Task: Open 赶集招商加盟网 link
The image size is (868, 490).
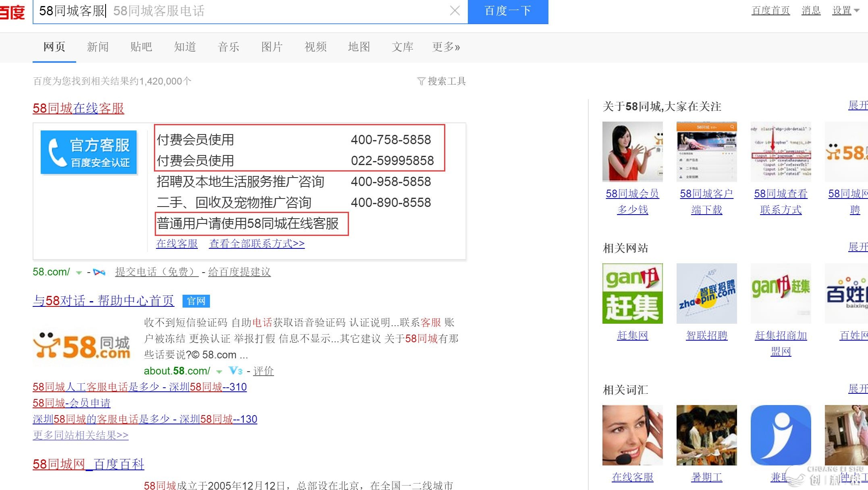Action: click(781, 343)
